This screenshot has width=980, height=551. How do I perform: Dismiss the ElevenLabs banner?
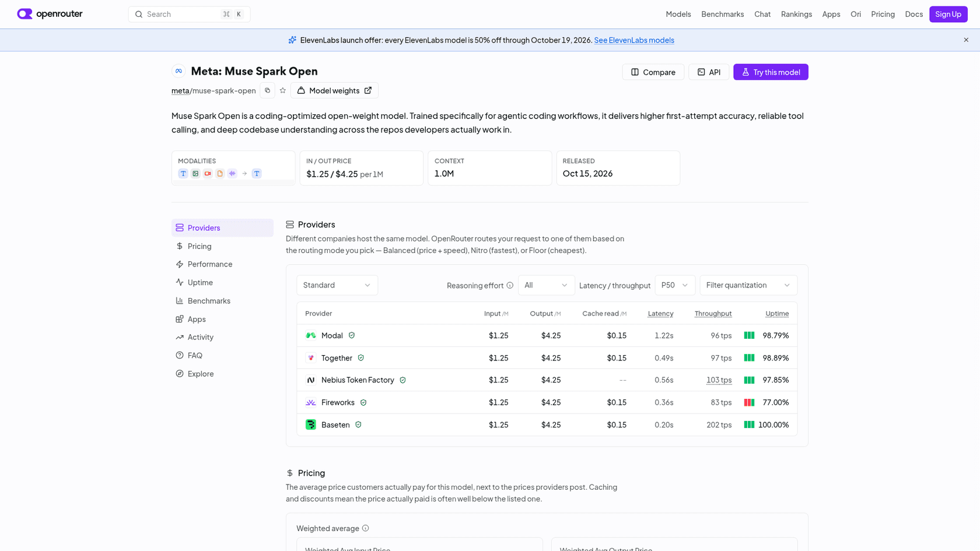966,40
